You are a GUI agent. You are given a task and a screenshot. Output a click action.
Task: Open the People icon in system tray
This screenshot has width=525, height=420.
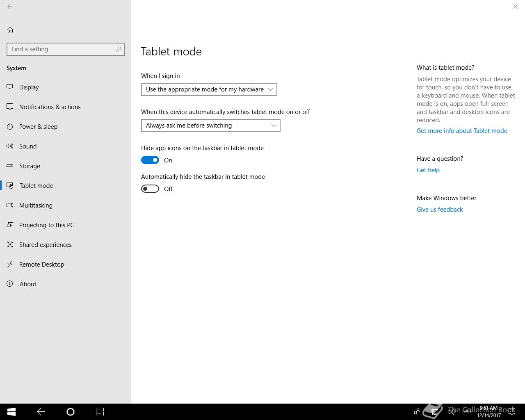click(417, 412)
